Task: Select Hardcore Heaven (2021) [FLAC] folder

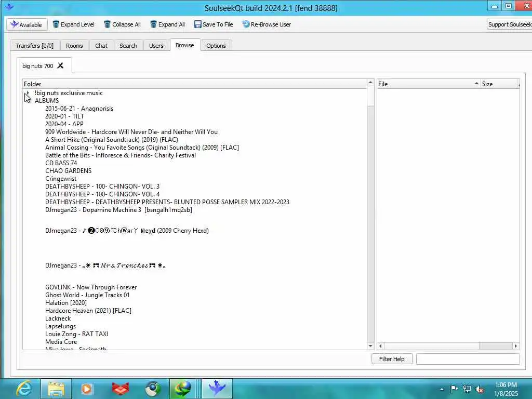Action: 88,311
